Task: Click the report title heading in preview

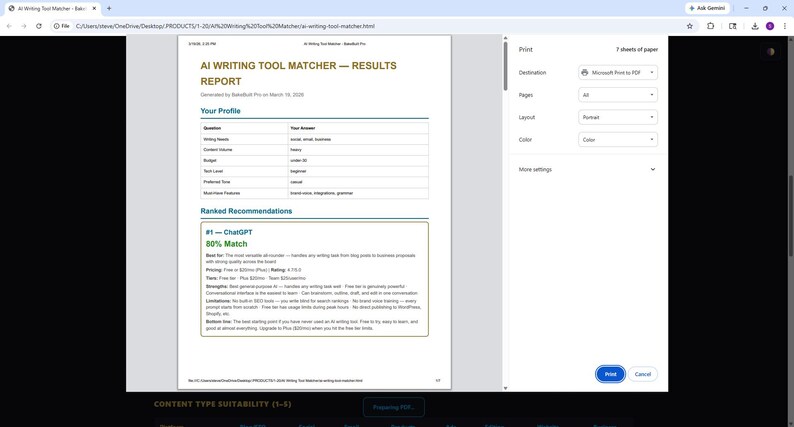Action: (298, 73)
